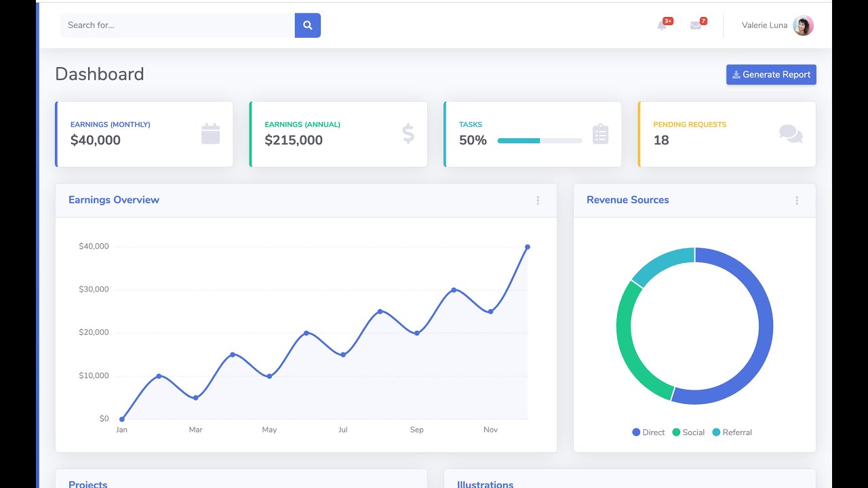Click the Tasks 50% progress bar

(540, 141)
